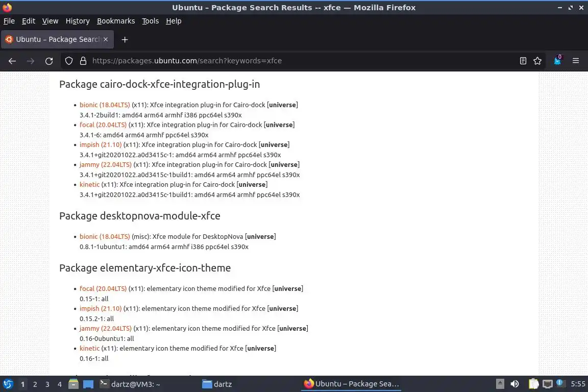Click Firefox logo in title bar
Image resolution: width=588 pixels, height=392 pixels.
pos(7,8)
